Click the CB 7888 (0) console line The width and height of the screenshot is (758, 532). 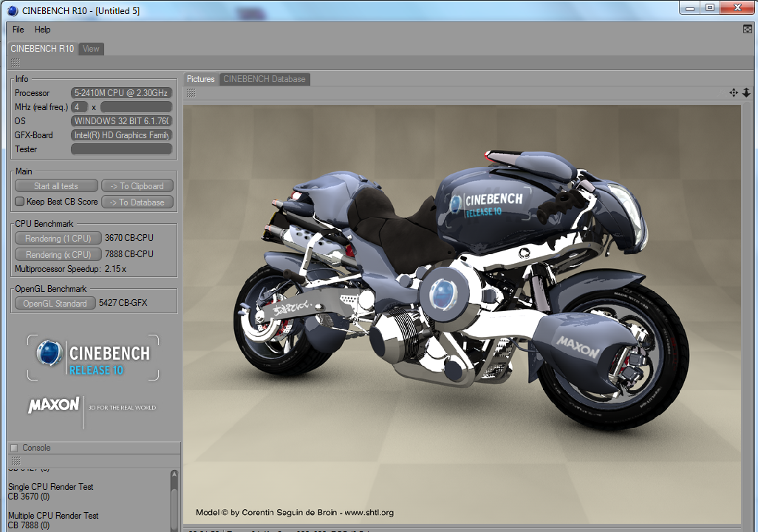pos(29,525)
